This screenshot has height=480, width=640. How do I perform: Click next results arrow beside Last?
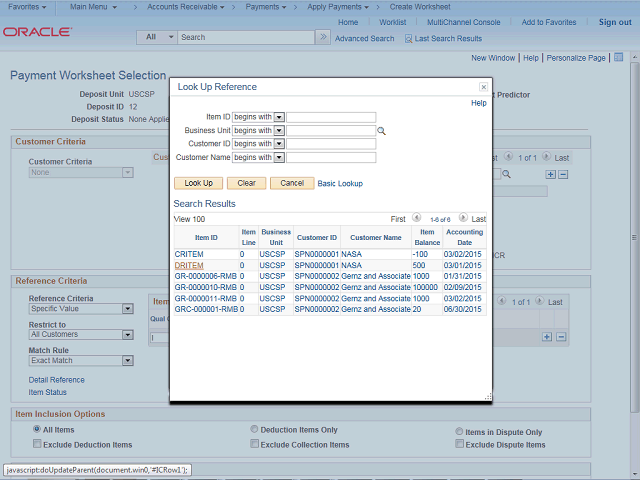464,219
